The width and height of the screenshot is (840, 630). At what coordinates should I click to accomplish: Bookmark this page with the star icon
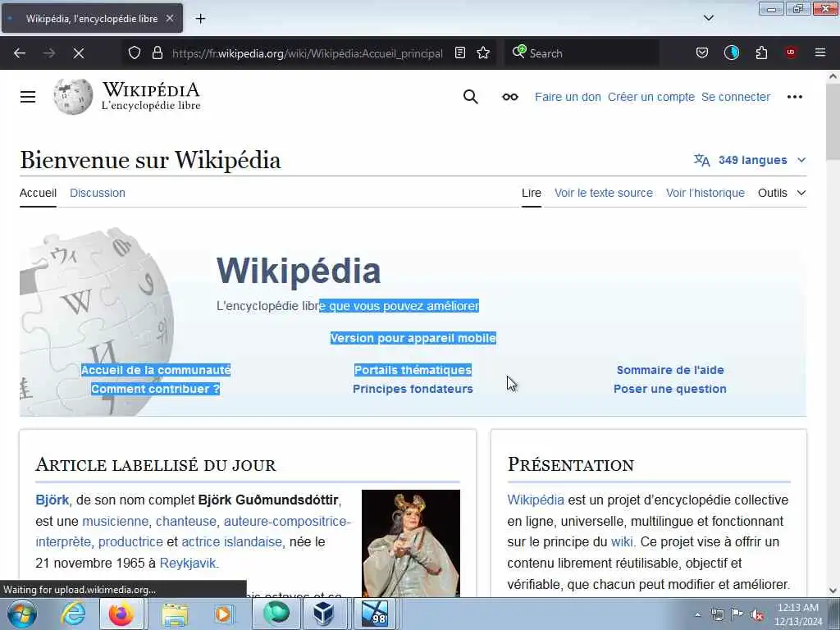[483, 52]
